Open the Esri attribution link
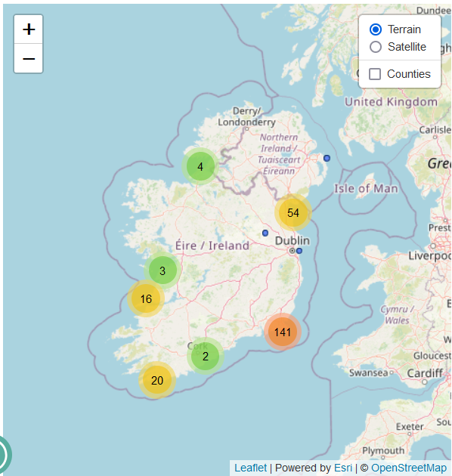452x476 pixels. 343,468
